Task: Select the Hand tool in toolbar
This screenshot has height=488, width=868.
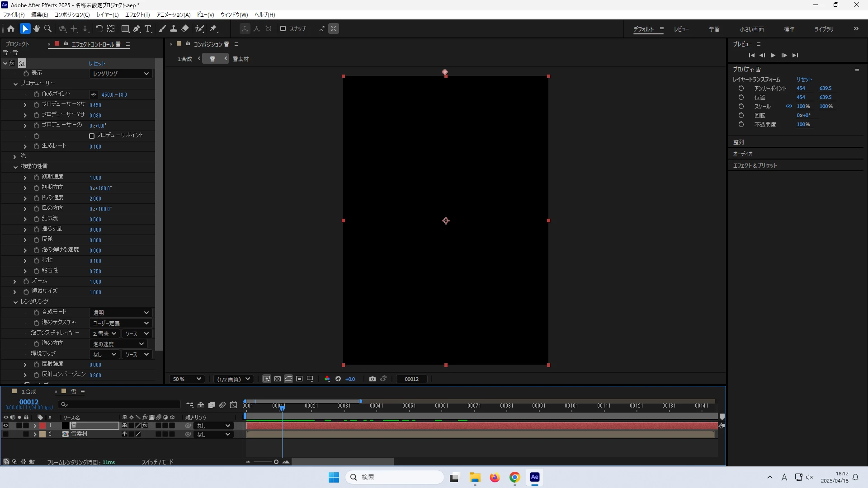Action: click(37, 28)
